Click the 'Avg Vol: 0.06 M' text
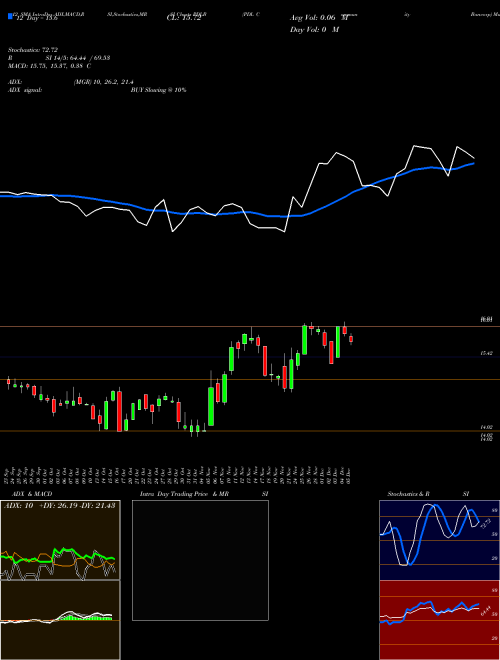This screenshot has width=500, height=660. click(x=318, y=18)
